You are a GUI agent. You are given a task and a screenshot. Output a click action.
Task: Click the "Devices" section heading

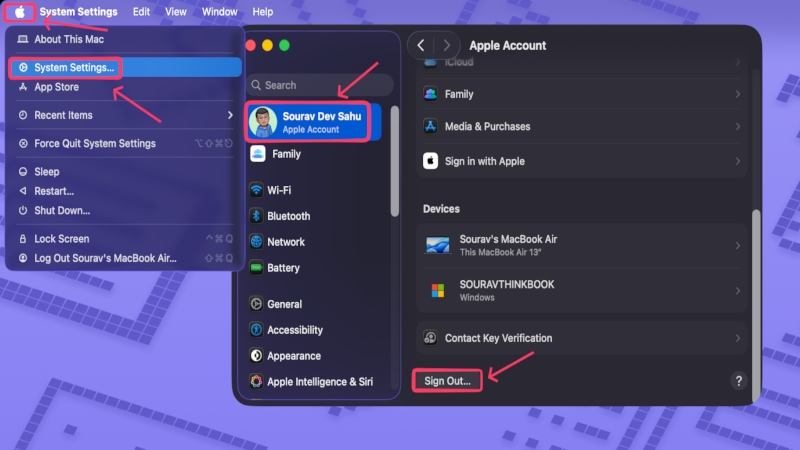click(441, 209)
